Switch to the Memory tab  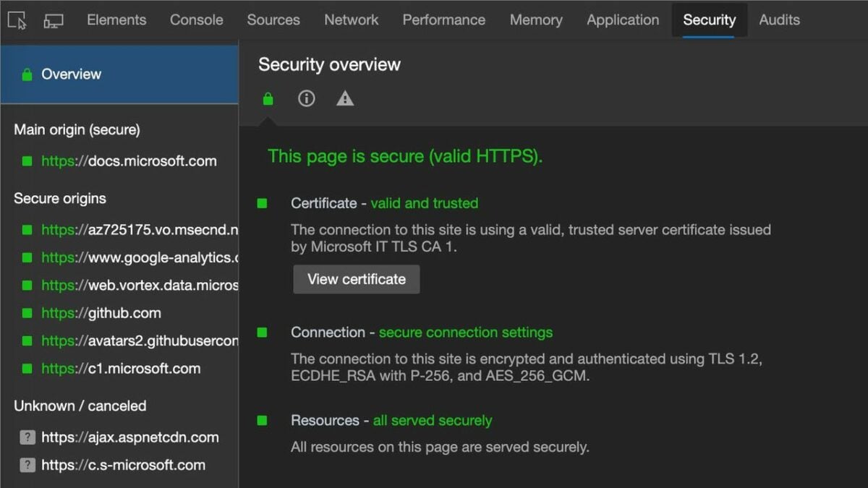(x=536, y=20)
